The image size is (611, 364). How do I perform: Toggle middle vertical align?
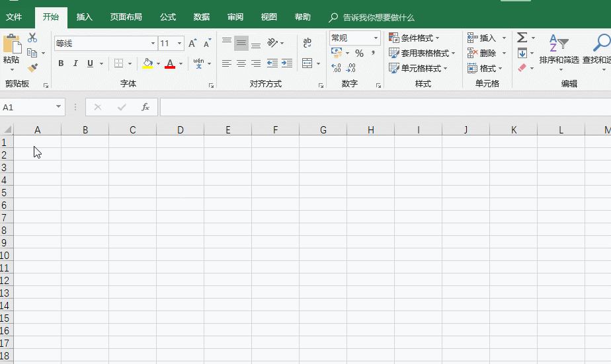coord(241,43)
